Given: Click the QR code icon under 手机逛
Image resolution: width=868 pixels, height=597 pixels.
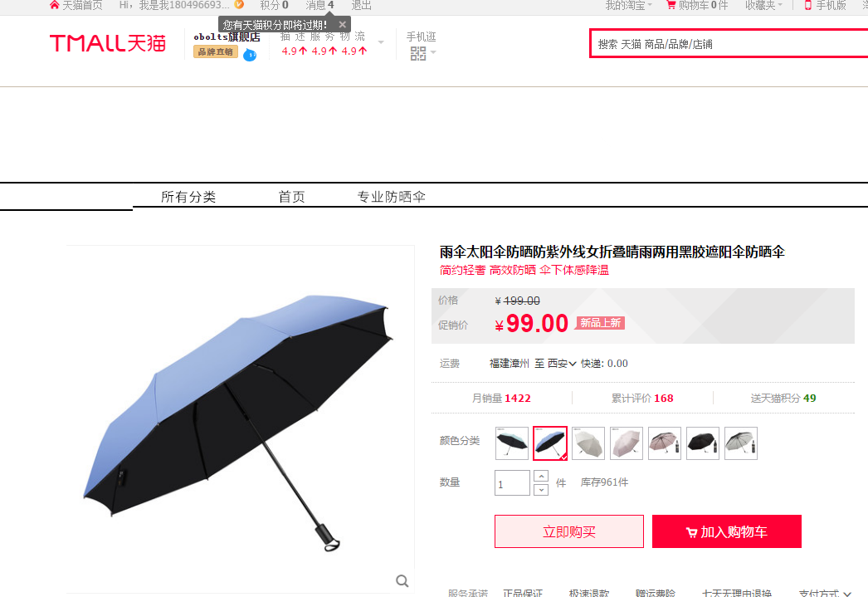Looking at the screenshot, I should 418,53.
